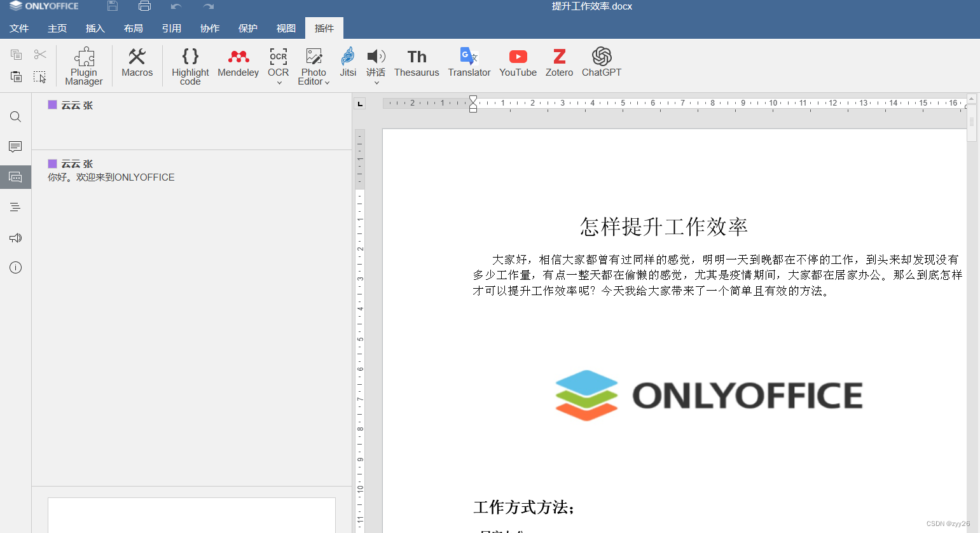Start the Jitsi plugin
Viewport: 980px width, 533px height.
coord(348,62)
